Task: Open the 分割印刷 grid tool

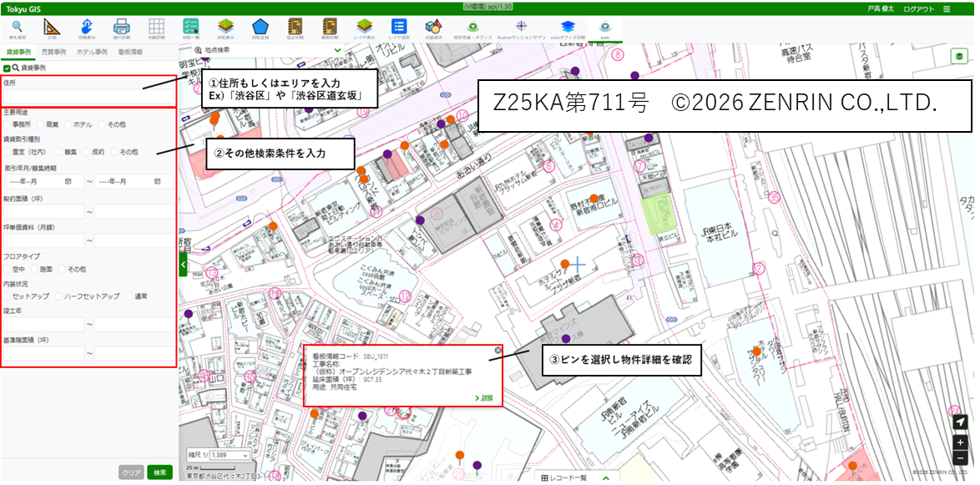Action: [156, 29]
